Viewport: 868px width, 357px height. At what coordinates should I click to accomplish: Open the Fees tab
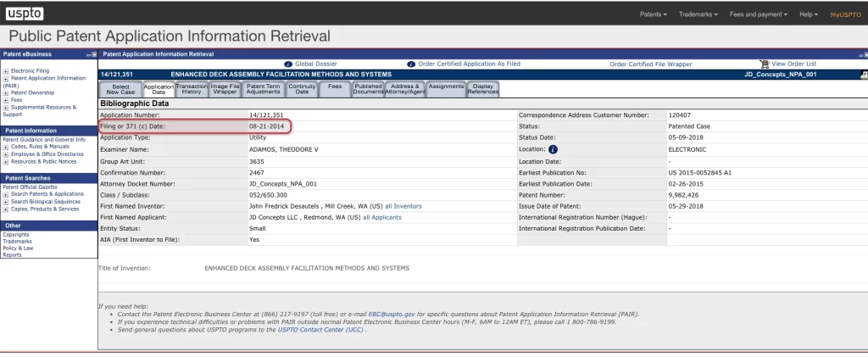(335, 90)
